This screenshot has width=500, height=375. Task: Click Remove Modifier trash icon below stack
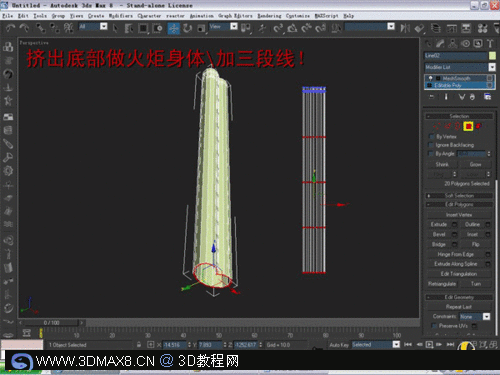click(472, 97)
